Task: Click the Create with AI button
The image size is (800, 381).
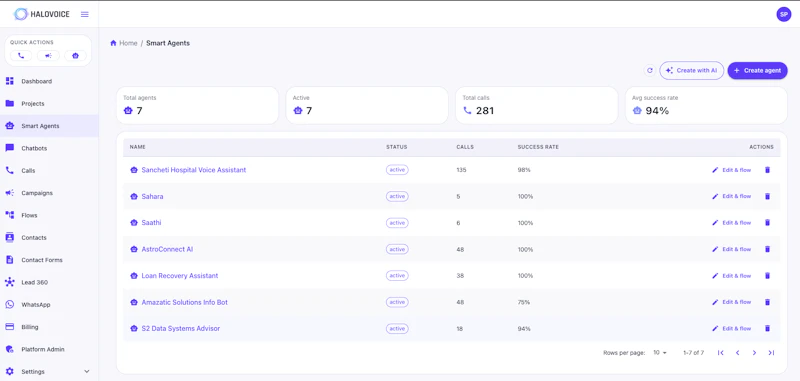Action: click(691, 70)
